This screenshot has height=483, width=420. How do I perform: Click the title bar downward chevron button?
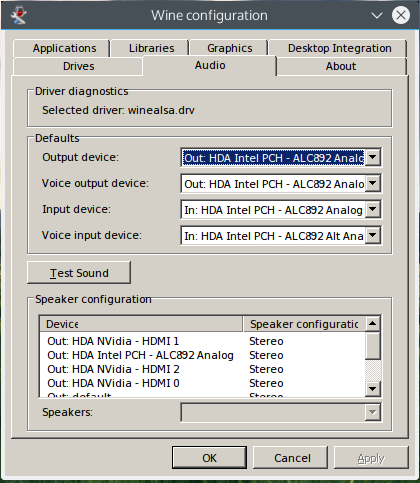[x=377, y=15]
